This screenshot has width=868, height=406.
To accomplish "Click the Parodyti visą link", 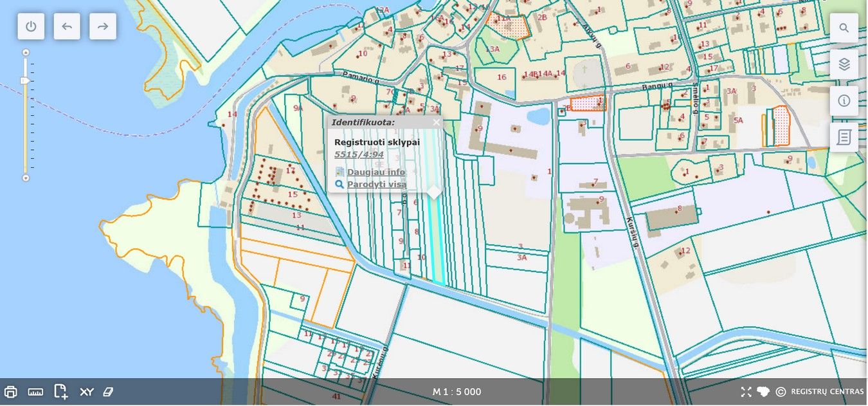I will tap(376, 184).
